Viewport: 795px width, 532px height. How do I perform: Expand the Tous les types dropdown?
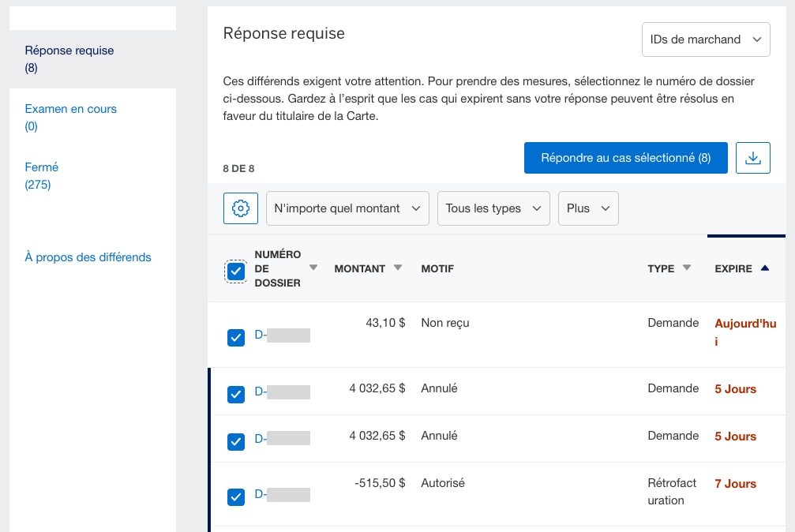tap(493, 208)
